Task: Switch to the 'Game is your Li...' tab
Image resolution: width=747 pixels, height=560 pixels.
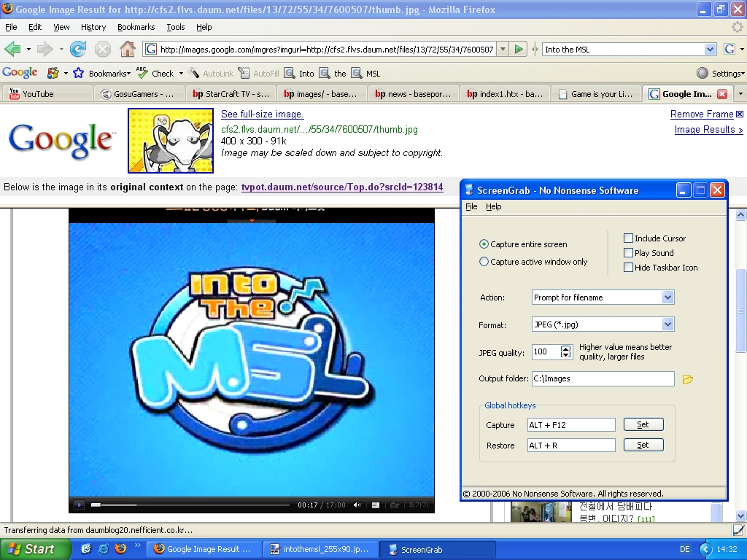Action: 595,94
